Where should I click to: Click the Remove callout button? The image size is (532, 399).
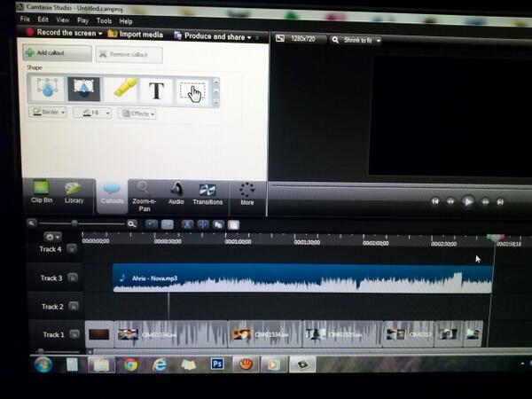tap(129, 55)
